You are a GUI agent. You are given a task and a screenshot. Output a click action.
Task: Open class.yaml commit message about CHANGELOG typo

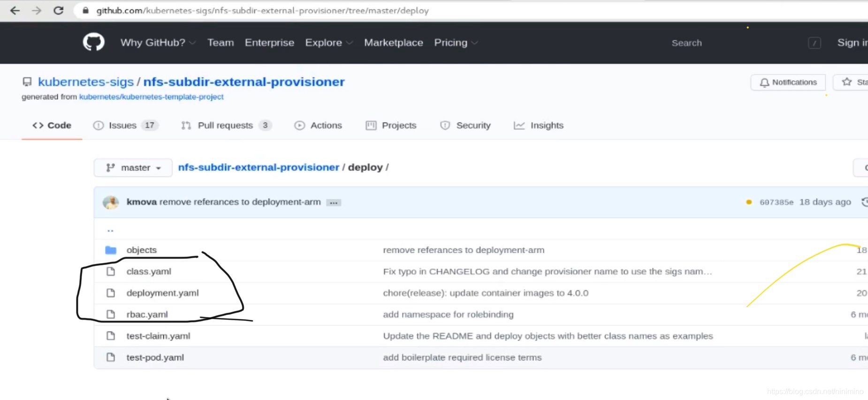point(548,272)
